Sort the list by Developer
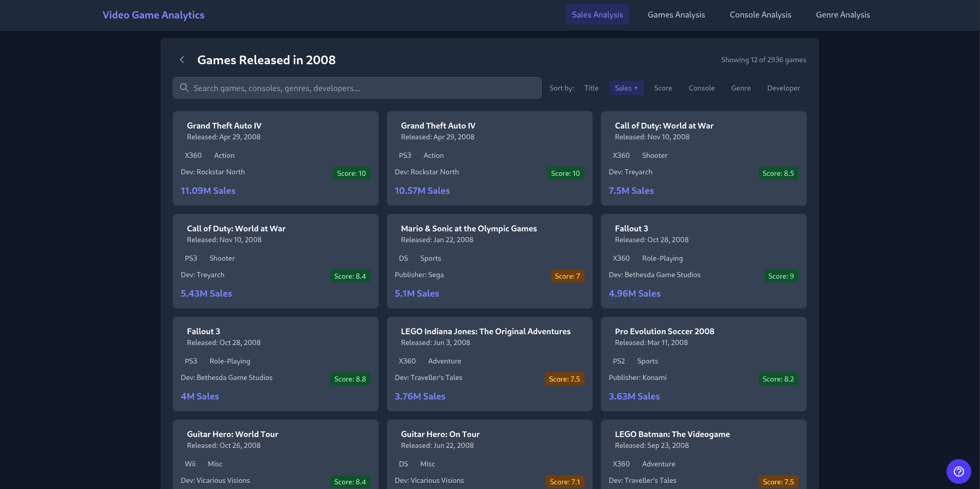Viewport: 980px width, 489px height. click(783, 88)
